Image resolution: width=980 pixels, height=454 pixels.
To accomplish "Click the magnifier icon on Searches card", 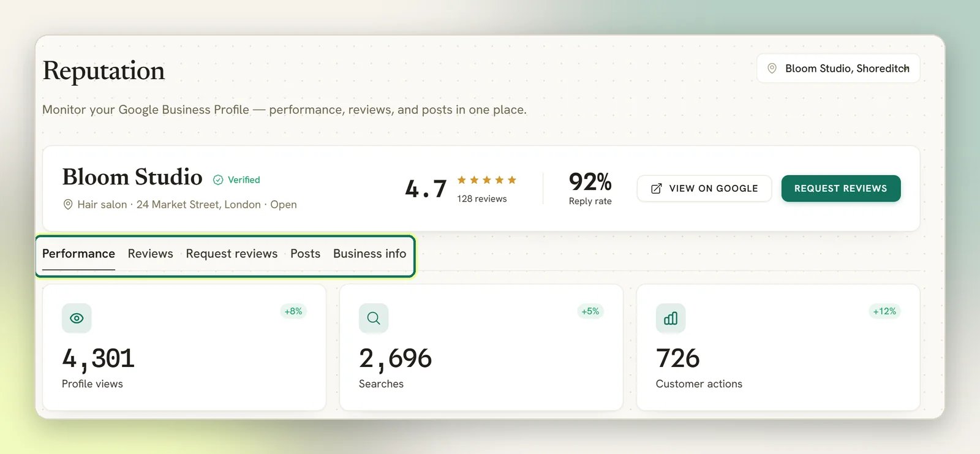I will point(374,318).
